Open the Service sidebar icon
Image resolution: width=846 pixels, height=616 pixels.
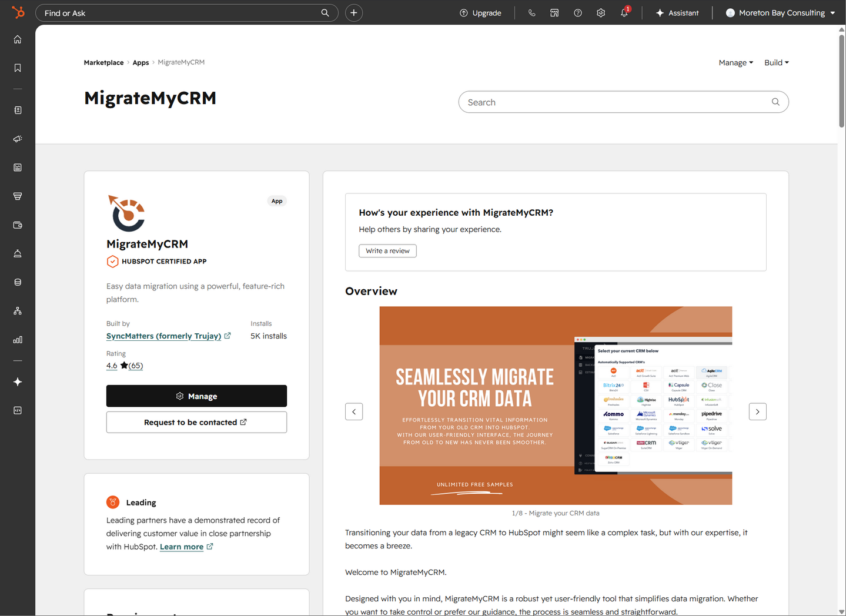pos(18,253)
